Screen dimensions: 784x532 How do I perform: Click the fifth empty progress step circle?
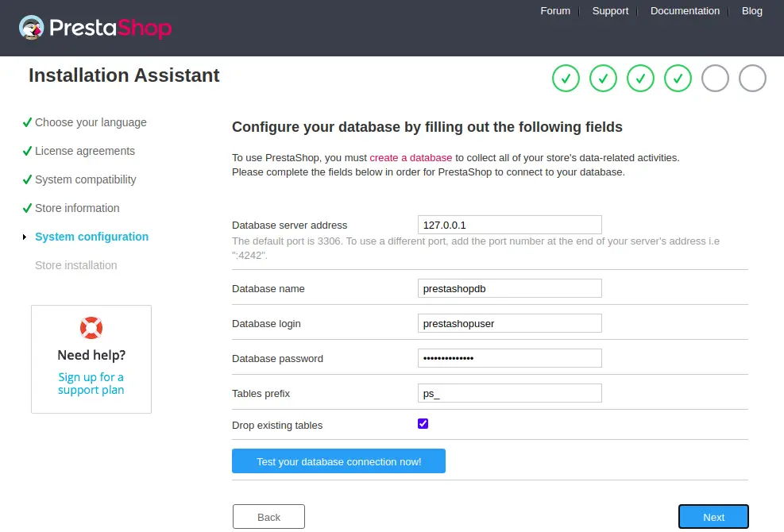coord(715,79)
